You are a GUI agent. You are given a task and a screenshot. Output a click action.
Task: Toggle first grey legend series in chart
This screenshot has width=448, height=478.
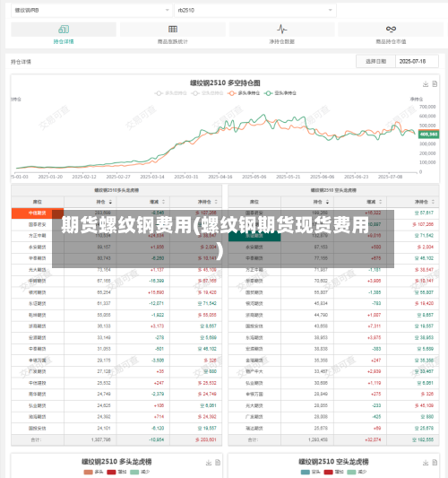[170, 93]
